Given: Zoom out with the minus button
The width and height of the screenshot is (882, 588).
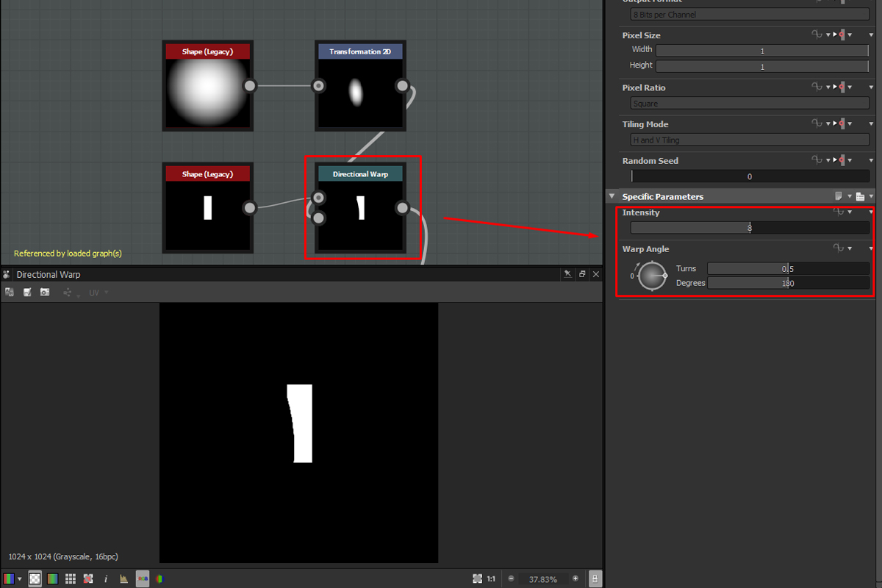Looking at the screenshot, I should coord(512,579).
